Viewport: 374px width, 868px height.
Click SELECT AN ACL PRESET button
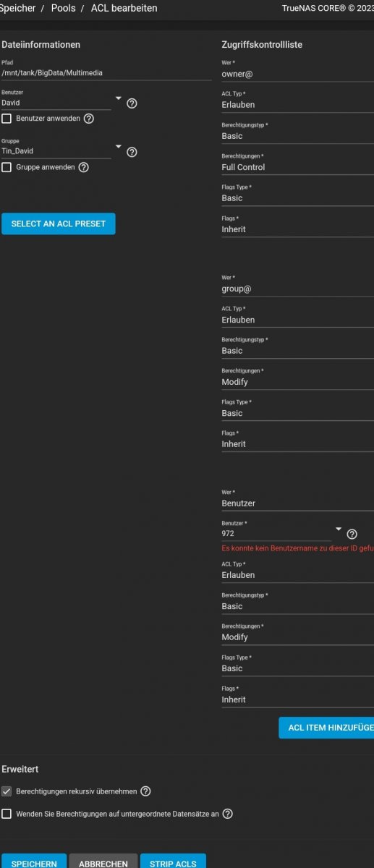(58, 224)
